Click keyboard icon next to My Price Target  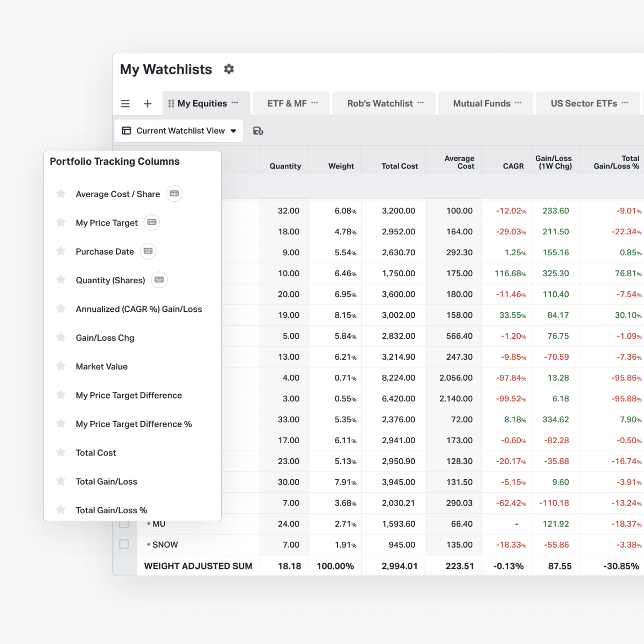(x=152, y=222)
